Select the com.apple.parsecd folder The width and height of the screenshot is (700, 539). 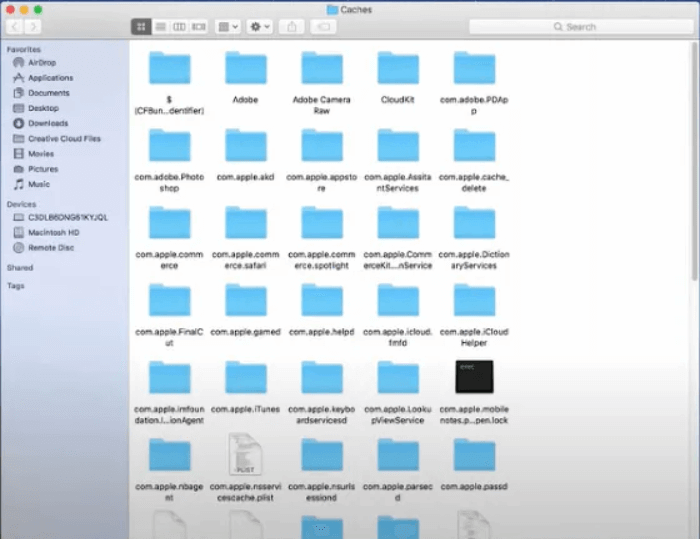pos(398,455)
